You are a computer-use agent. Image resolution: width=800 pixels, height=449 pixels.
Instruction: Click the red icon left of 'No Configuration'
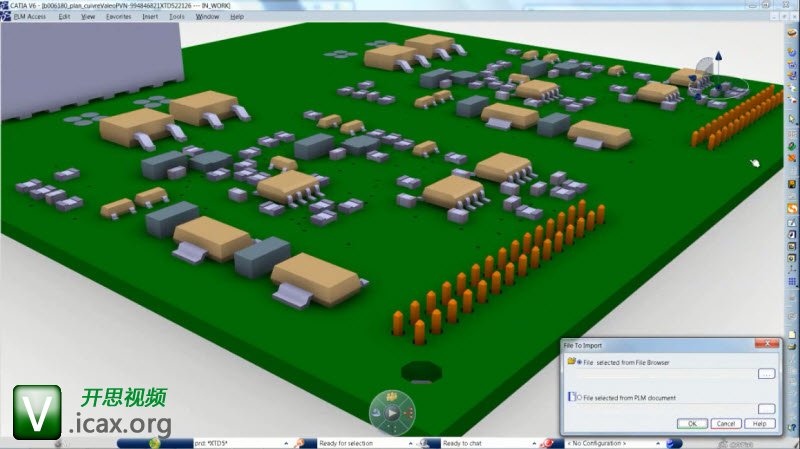[x=548, y=443]
